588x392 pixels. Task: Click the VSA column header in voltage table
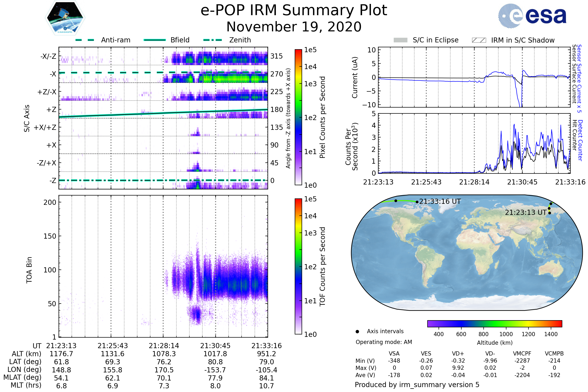[394, 354]
